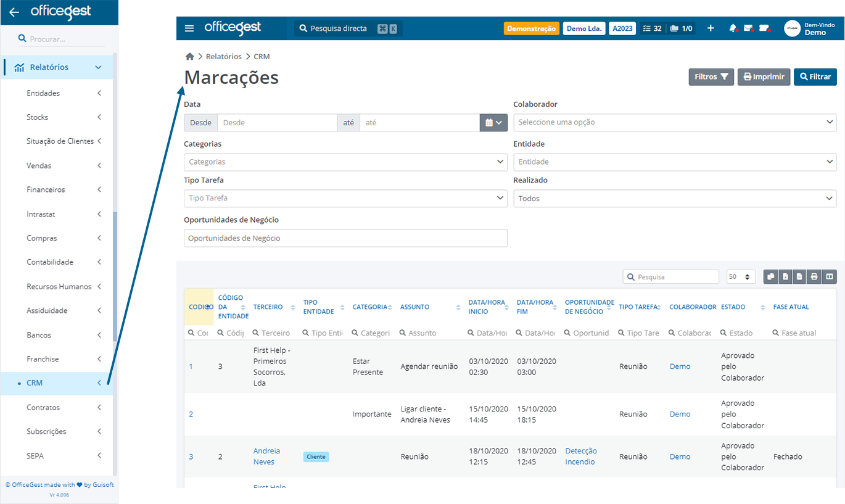Export the table to Excel
The height and width of the screenshot is (504, 845).
(785, 276)
